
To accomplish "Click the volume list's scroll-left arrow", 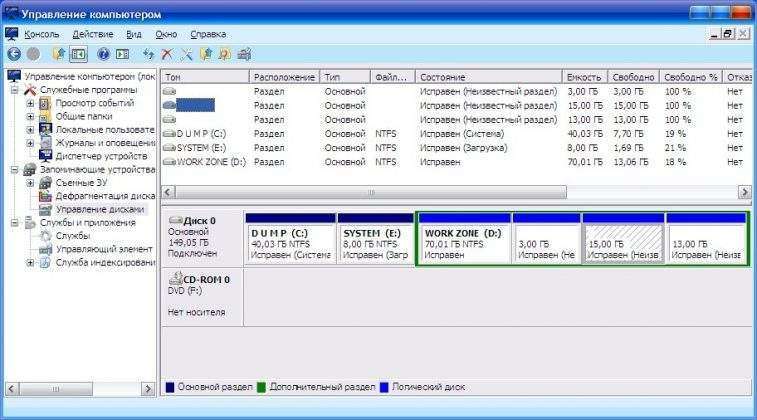I will (168, 192).
